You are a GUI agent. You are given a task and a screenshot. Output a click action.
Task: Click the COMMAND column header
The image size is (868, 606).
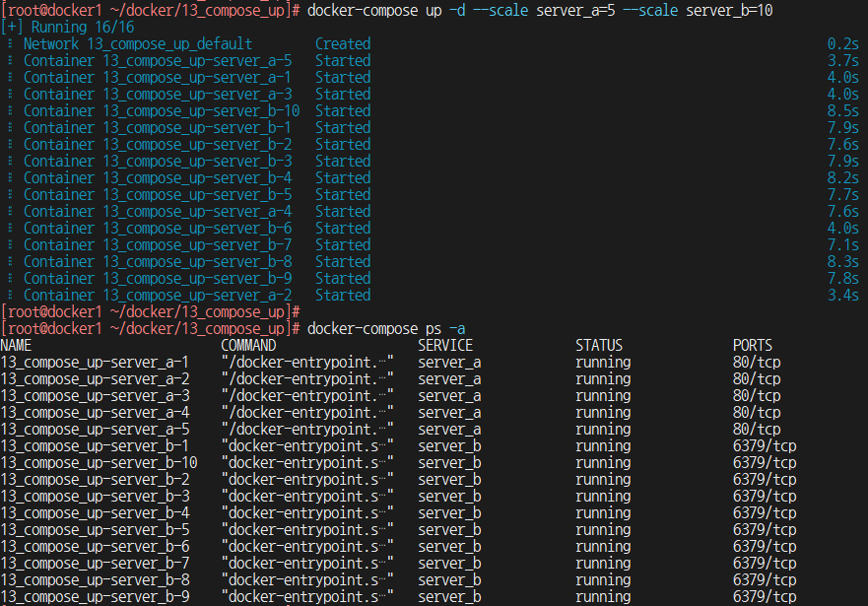[x=248, y=345]
